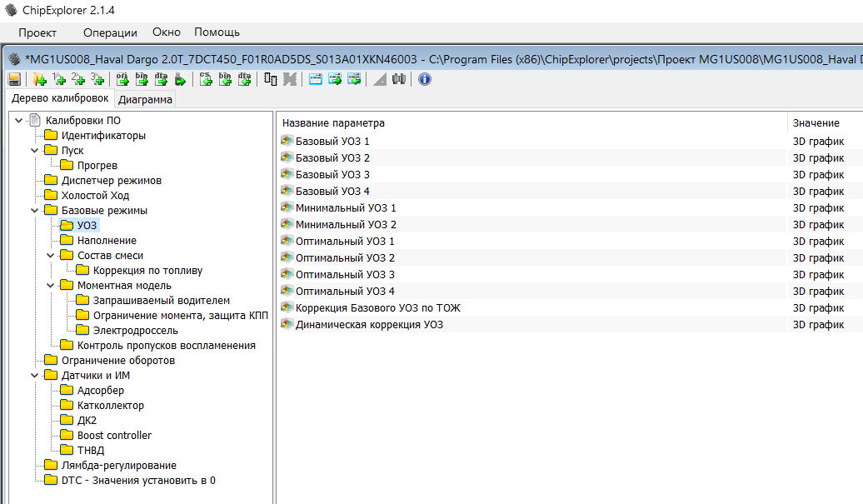The image size is (863, 504).
Task: Click the first 'dta' export toolbar icon
Action: (161, 79)
